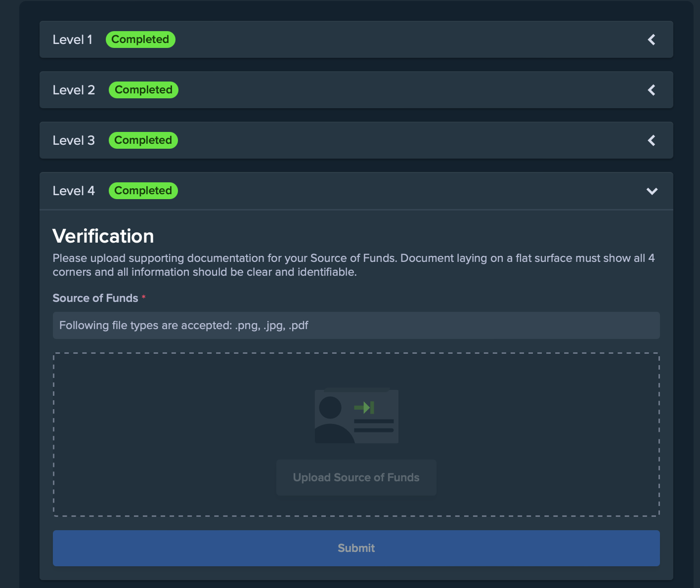Click the ID card upload illustration icon
The image size is (700, 588).
coord(356,416)
